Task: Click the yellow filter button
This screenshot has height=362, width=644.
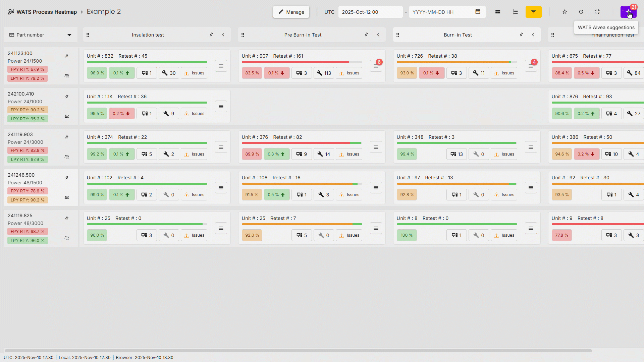Action: point(533,12)
